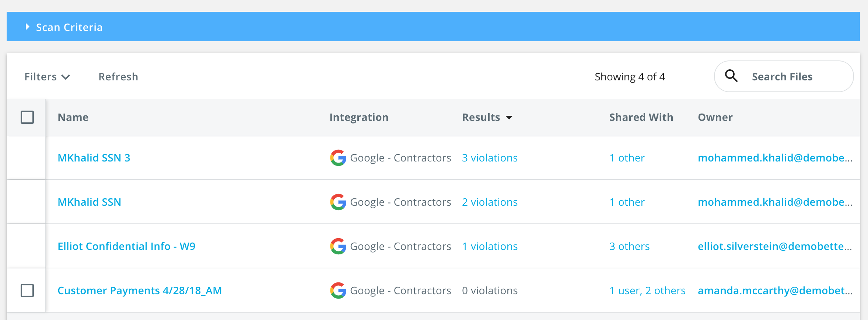868x320 pixels.
Task: View 3 violations for MKhalid SSN 3
Action: [x=490, y=158]
